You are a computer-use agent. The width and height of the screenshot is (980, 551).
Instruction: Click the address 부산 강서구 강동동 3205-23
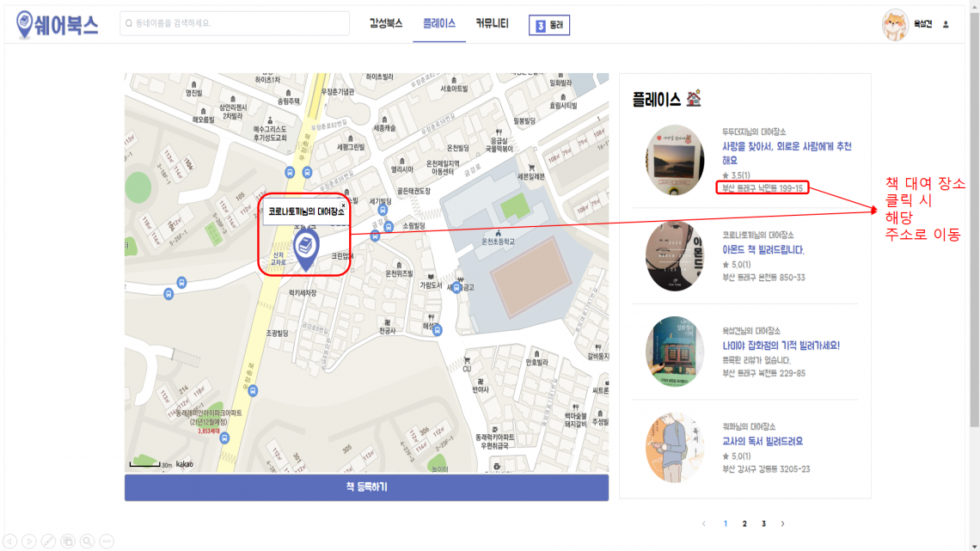pos(766,469)
